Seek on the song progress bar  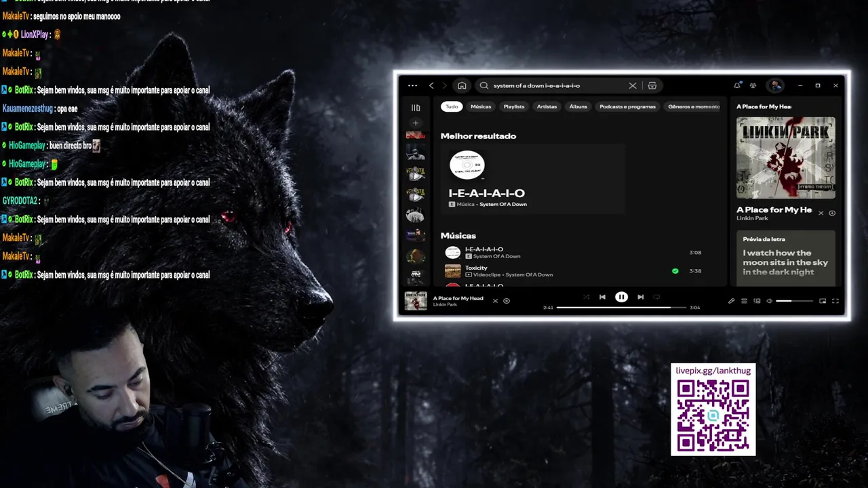(621, 308)
